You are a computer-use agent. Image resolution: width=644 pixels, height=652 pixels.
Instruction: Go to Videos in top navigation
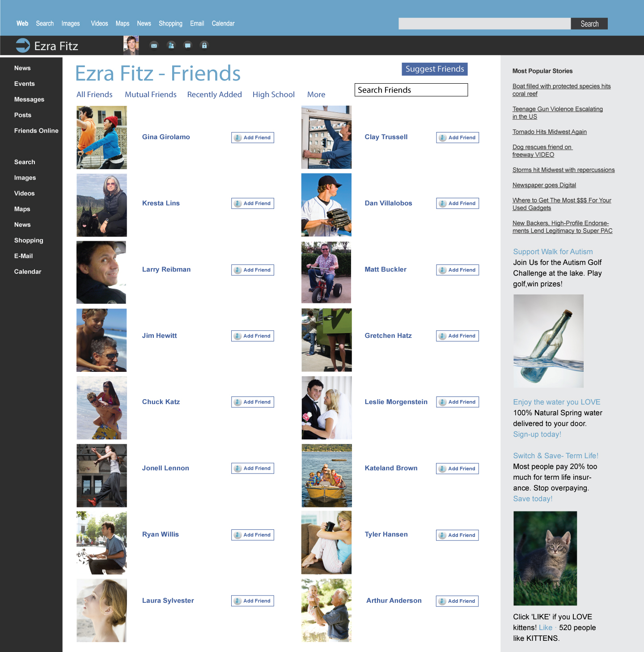coord(99,23)
